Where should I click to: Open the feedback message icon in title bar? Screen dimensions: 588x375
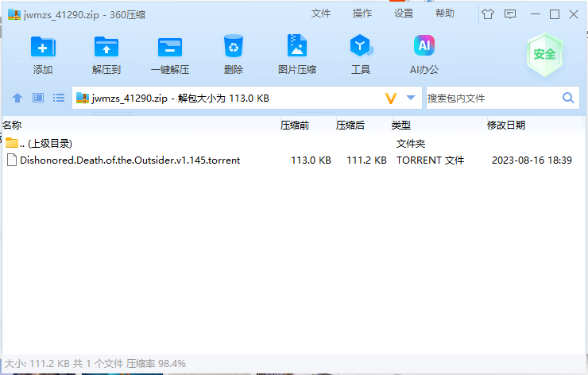click(510, 14)
